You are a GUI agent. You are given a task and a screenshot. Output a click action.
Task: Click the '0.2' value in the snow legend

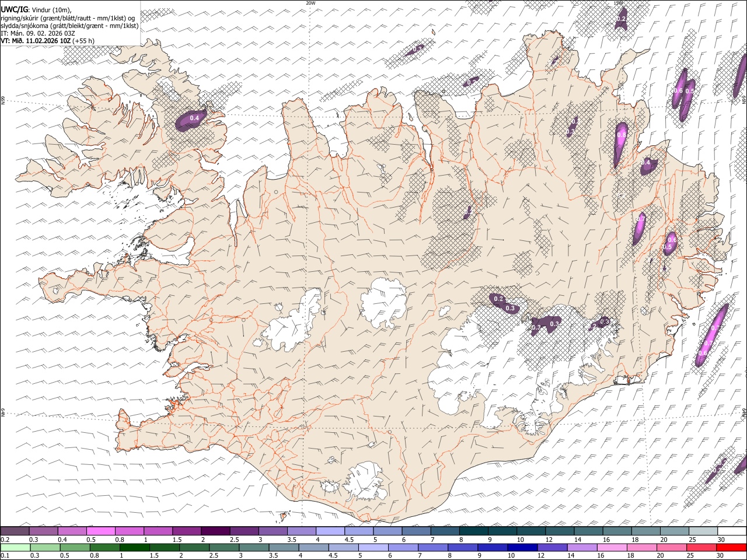coord(5,540)
